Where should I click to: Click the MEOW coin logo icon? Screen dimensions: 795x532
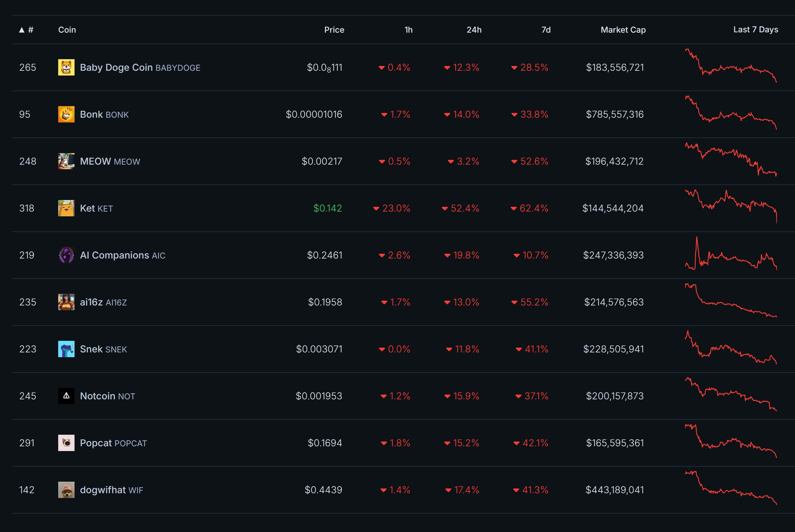[x=66, y=161]
